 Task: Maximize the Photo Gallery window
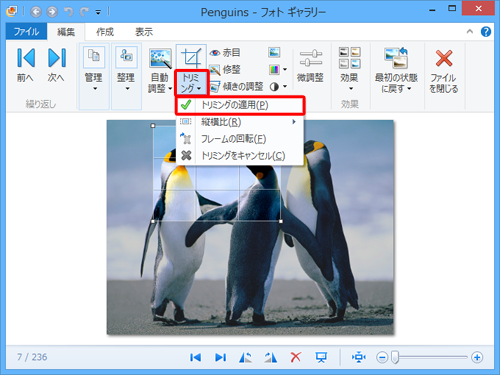[452, 9]
